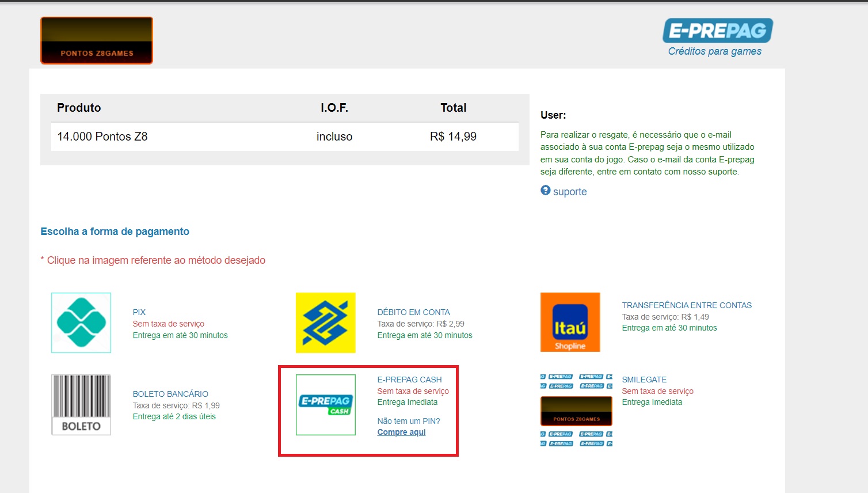The image size is (868, 493).
Task: Click the 'Total' column header
Action: (x=454, y=108)
